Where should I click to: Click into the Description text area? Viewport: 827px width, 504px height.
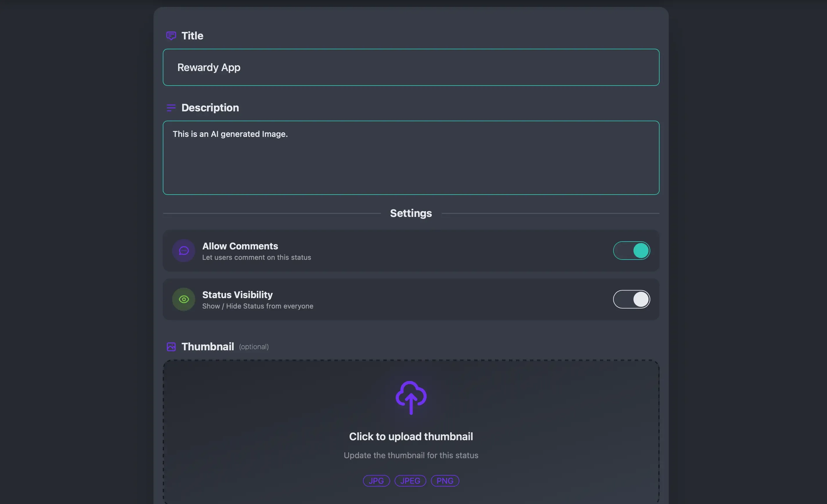coord(411,157)
